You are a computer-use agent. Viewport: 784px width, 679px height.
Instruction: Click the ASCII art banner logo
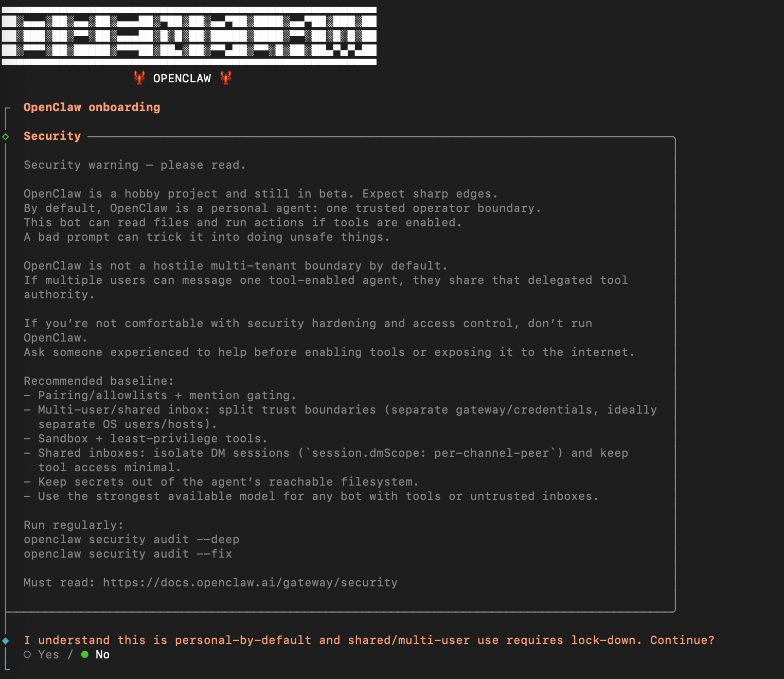point(189,35)
